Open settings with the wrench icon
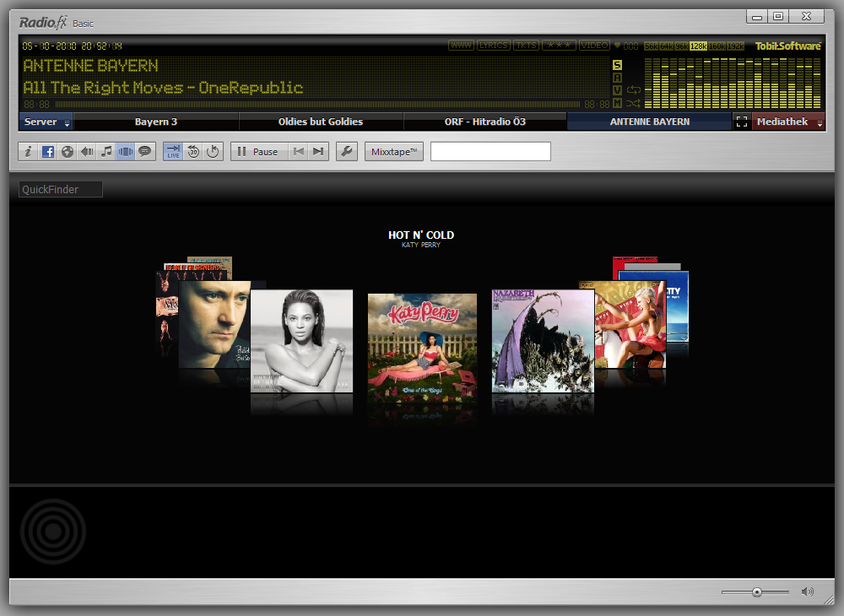Viewport: 844px width, 616px height. (x=346, y=152)
